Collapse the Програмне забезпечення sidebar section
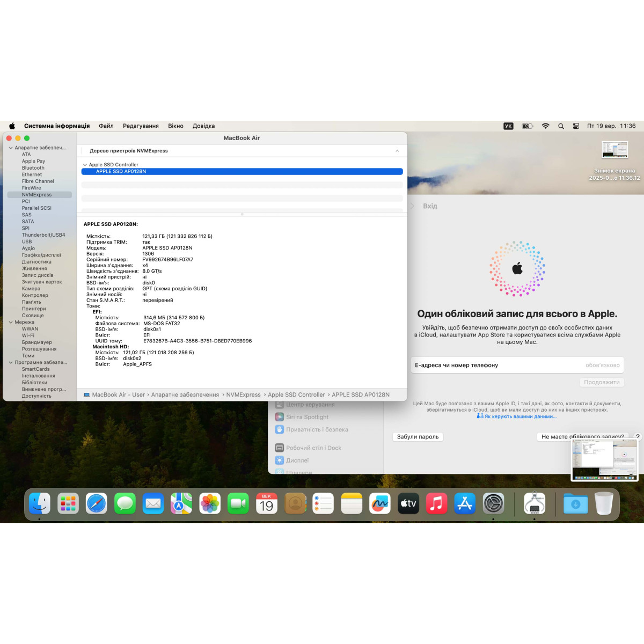 10,362
